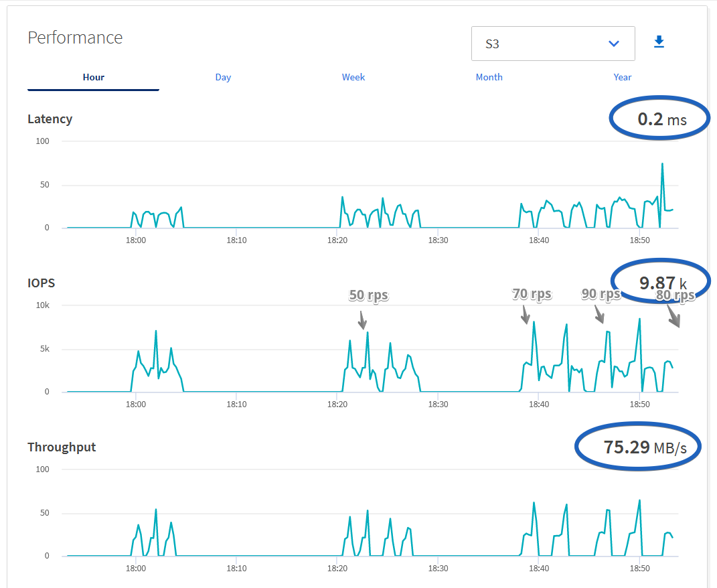
Task: Switch to the Day tab
Action: tap(223, 77)
